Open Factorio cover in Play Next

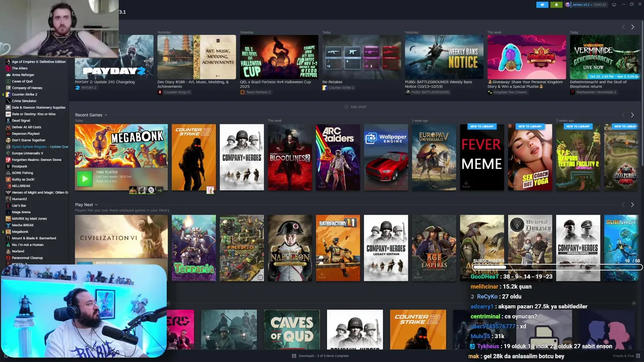[x=242, y=248]
